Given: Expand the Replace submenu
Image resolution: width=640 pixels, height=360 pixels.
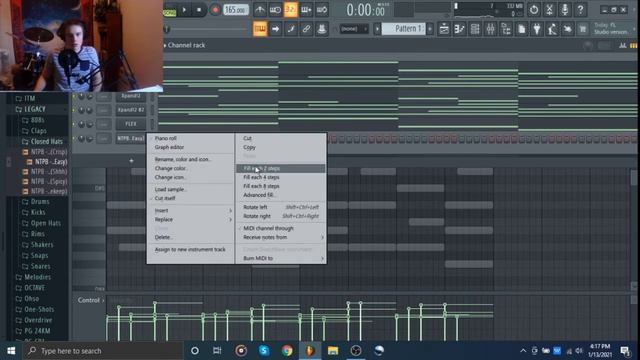Looking at the screenshot, I should pyautogui.click(x=191, y=220).
